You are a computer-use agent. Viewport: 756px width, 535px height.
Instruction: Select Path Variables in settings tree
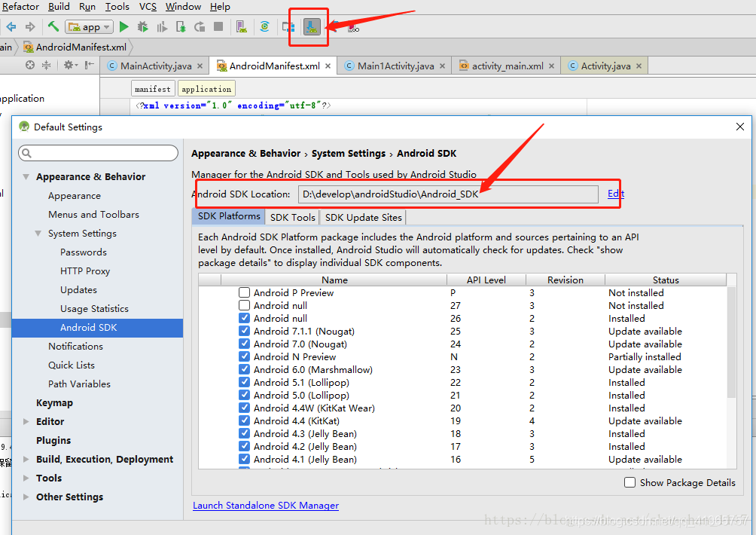click(79, 384)
